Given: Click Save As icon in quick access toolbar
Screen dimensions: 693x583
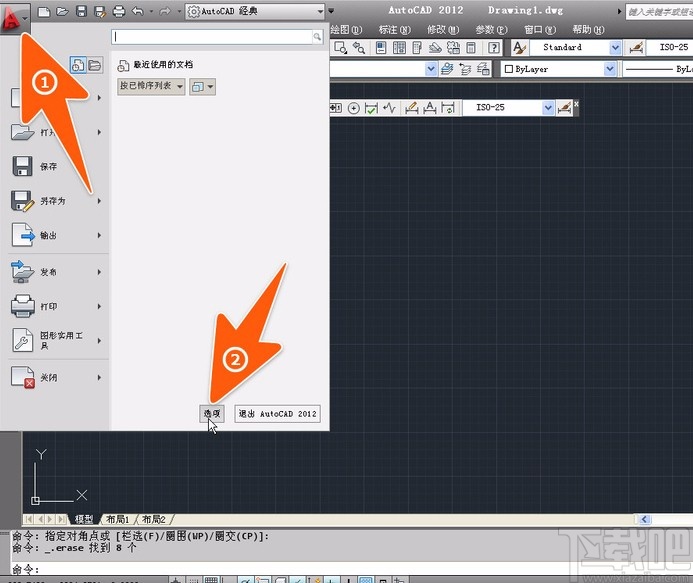Looking at the screenshot, I should point(100,11).
